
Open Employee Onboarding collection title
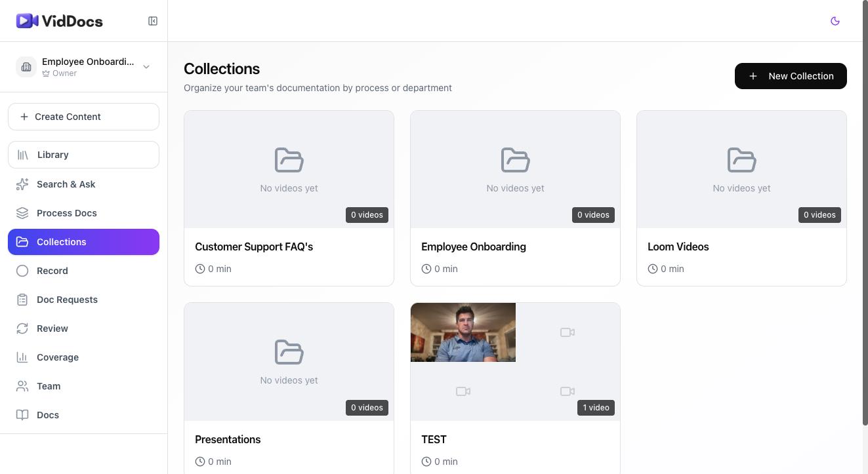point(474,247)
